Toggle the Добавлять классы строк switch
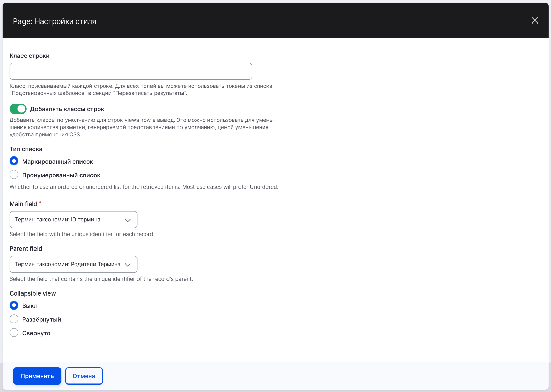Image resolution: width=551 pixels, height=392 pixels. 18,109
